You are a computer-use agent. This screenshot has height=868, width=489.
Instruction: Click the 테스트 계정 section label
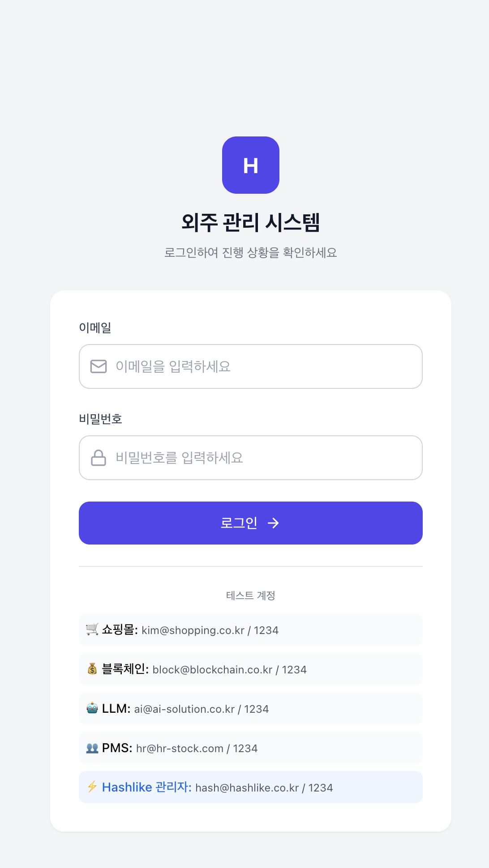coord(250,596)
